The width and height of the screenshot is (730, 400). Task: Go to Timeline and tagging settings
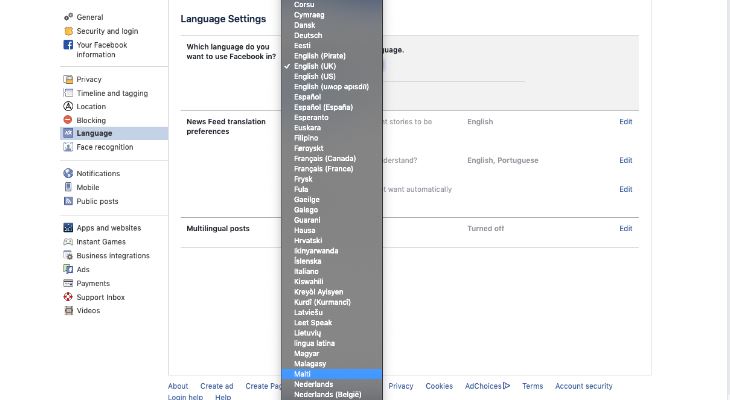(112, 93)
